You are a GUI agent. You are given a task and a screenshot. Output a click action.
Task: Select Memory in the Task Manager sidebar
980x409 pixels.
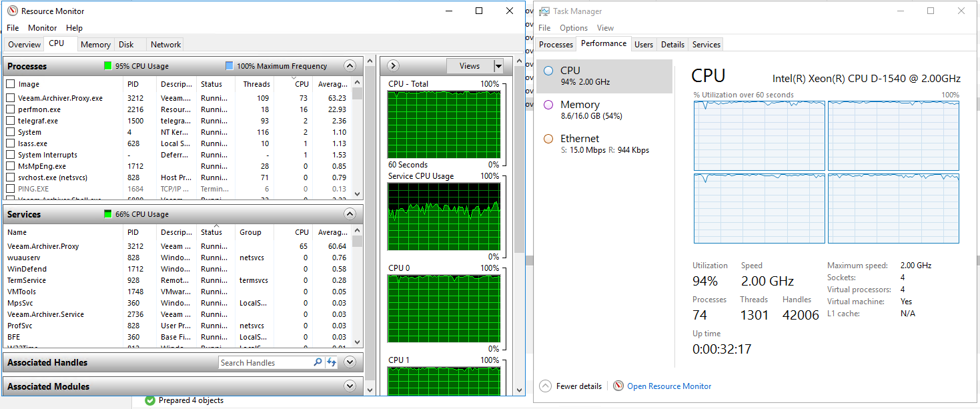(x=604, y=110)
